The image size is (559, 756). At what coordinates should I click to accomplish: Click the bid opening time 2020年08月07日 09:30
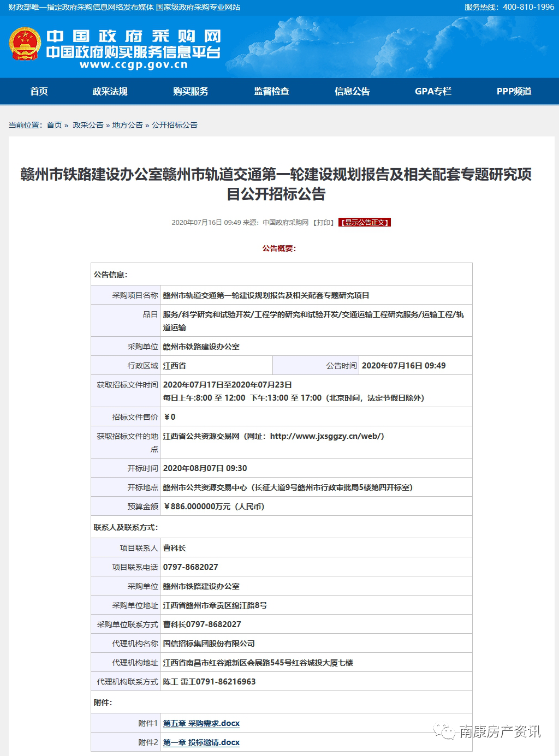pyautogui.click(x=205, y=468)
